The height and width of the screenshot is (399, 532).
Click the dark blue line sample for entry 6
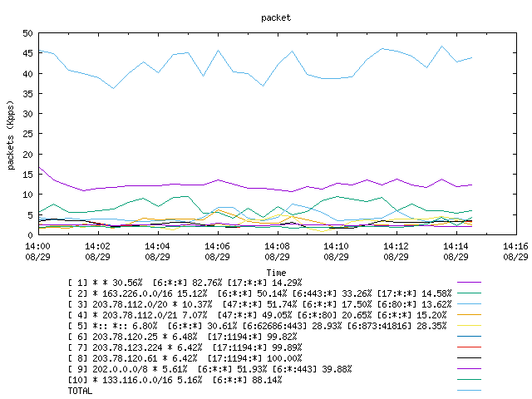(469, 337)
